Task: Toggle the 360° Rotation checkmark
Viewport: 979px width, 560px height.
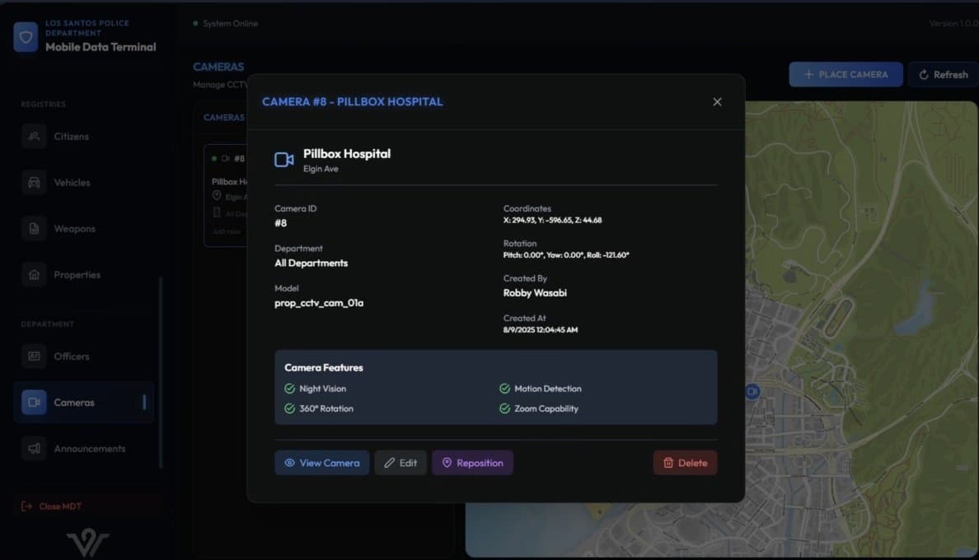Action: [x=289, y=408]
